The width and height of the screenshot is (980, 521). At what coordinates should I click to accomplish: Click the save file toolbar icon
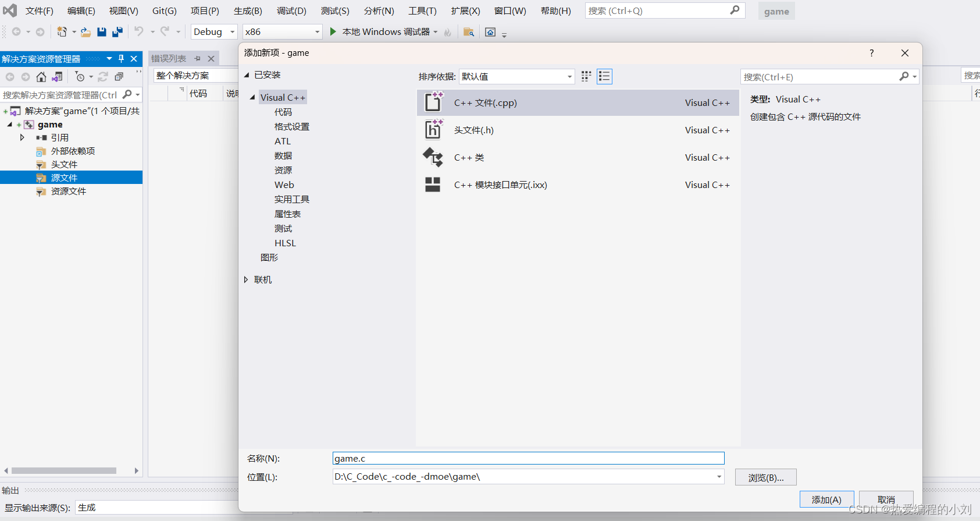pos(102,32)
